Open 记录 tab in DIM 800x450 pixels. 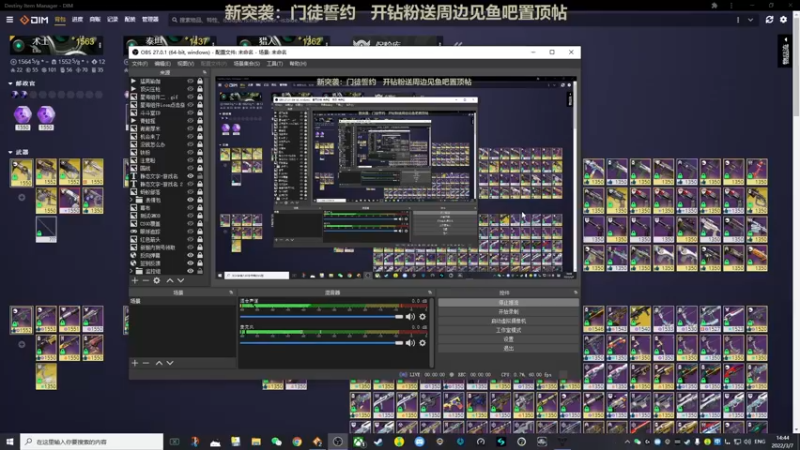pyautogui.click(x=112, y=20)
